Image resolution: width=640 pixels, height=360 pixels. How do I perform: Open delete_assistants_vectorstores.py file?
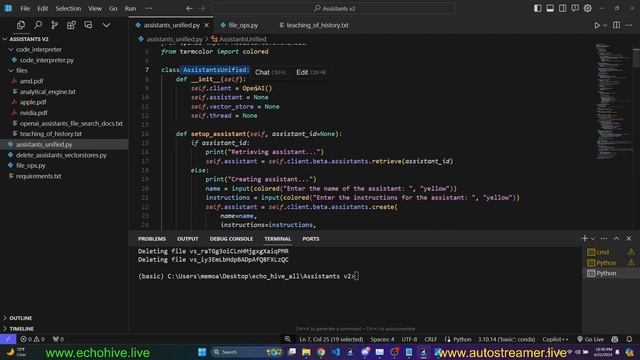click(x=61, y=155)
